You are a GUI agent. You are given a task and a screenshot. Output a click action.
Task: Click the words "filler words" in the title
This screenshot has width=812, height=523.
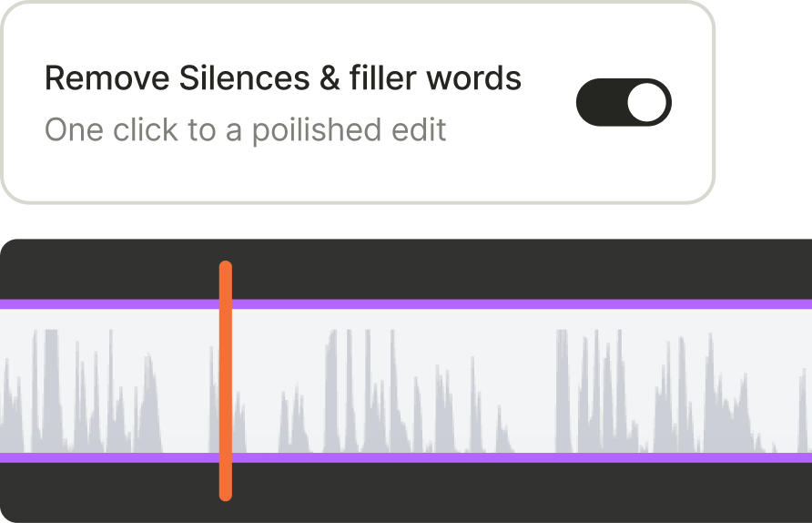(x=435, y=78)
